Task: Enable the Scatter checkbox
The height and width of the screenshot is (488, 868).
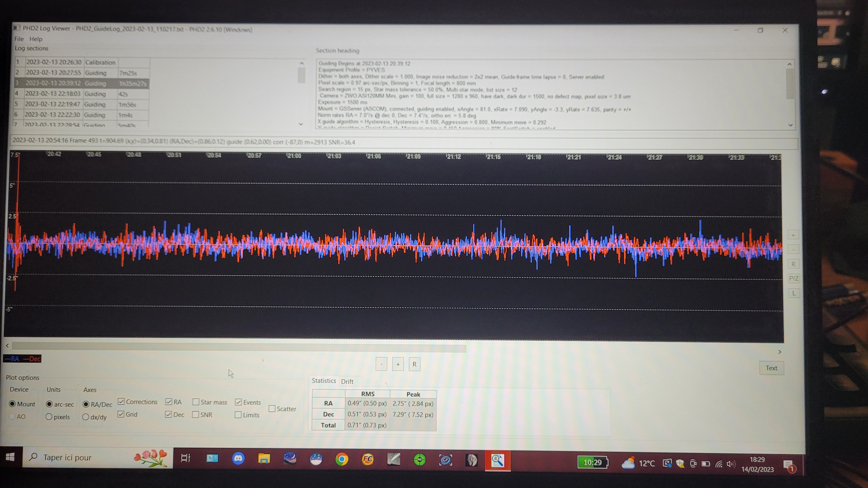Action: (272, 409)
